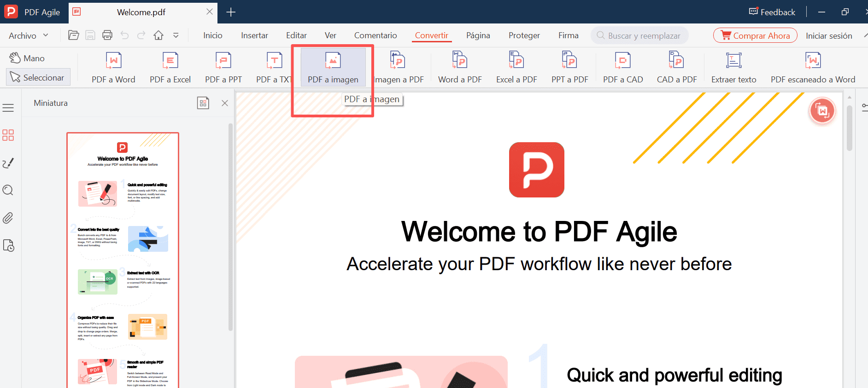Convert with PDF a Word

tap(113, 68)
